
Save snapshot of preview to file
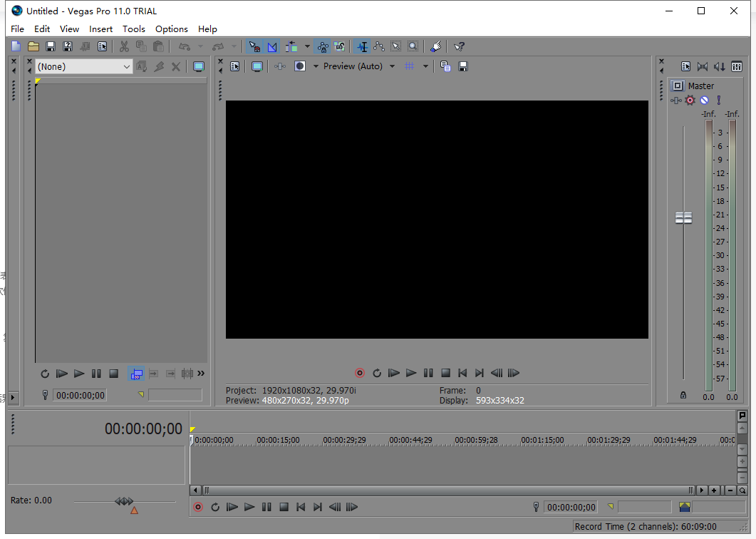pyautogui.click(x=463, y=66)
